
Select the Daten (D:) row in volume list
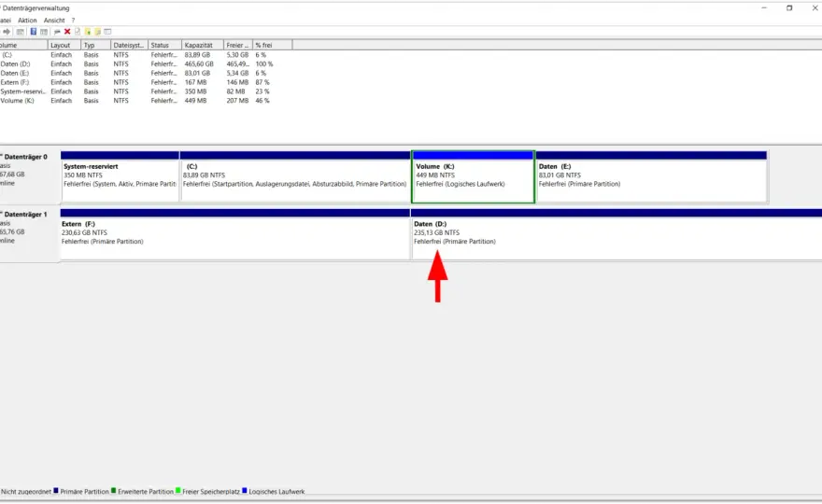point(136,63)
